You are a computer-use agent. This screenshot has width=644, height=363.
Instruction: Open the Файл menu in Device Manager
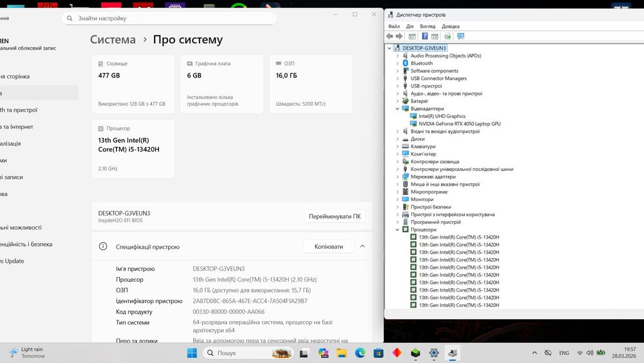tap(393, 26)
